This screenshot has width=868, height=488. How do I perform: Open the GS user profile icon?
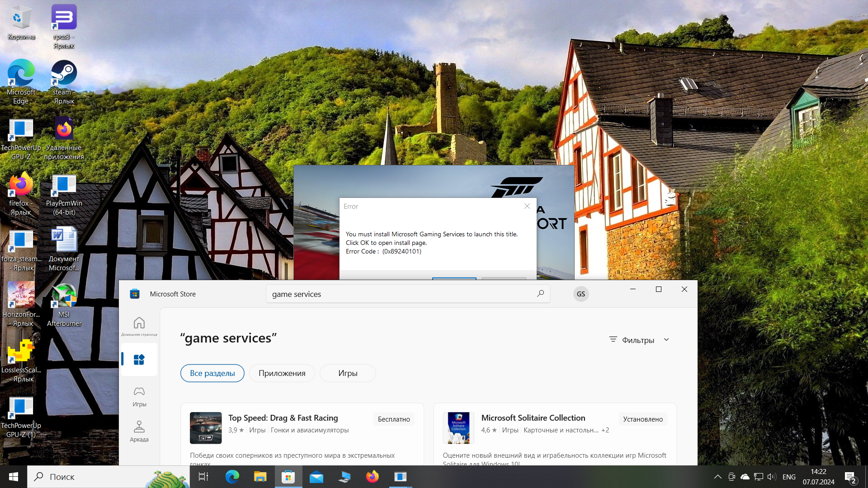click(580, 294)
